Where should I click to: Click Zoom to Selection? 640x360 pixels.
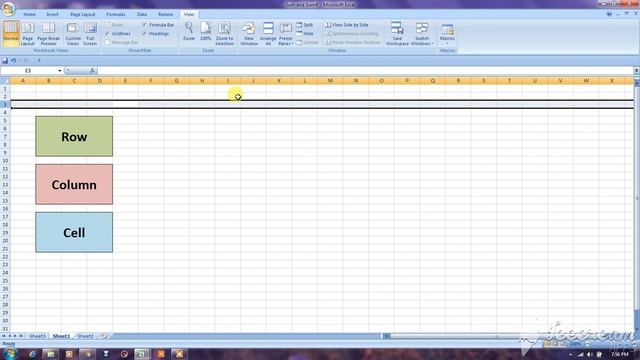coord(224,33)
